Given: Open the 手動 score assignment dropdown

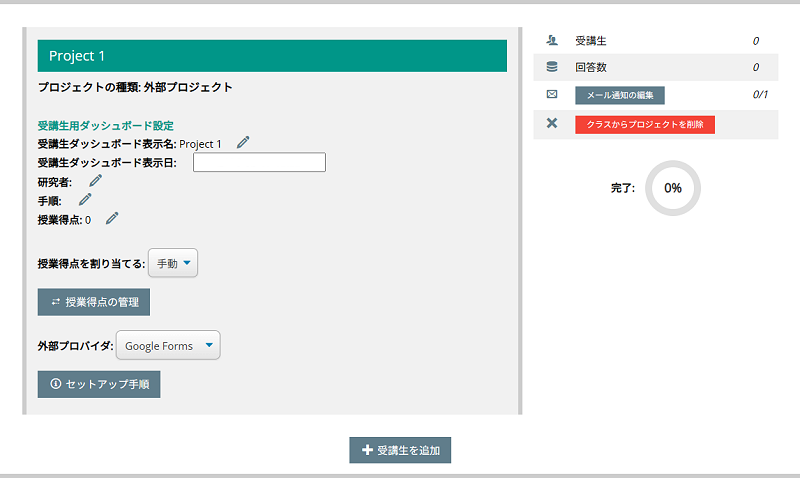Looking at the screenshot, I should (x=174, y=264).
